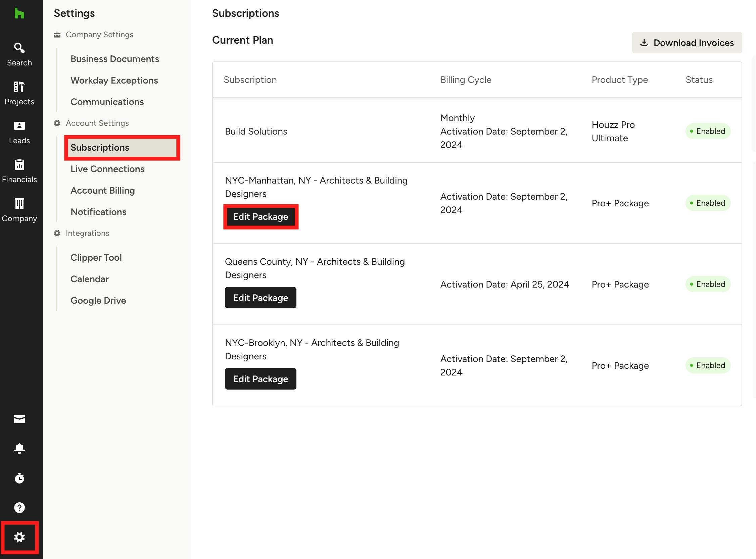Select Subscriptions in Account Settings

[x=122, y=148]
